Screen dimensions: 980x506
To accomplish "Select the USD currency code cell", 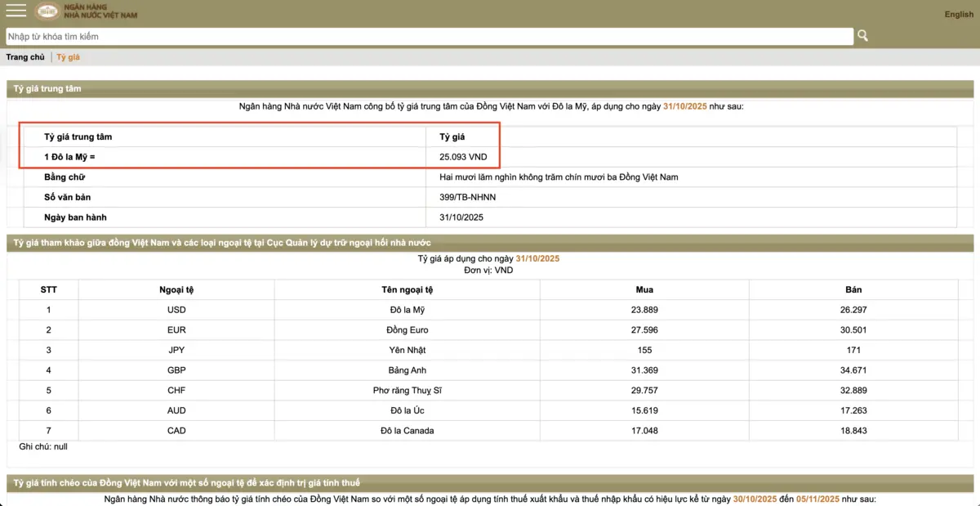I will [x=176, y=310].
